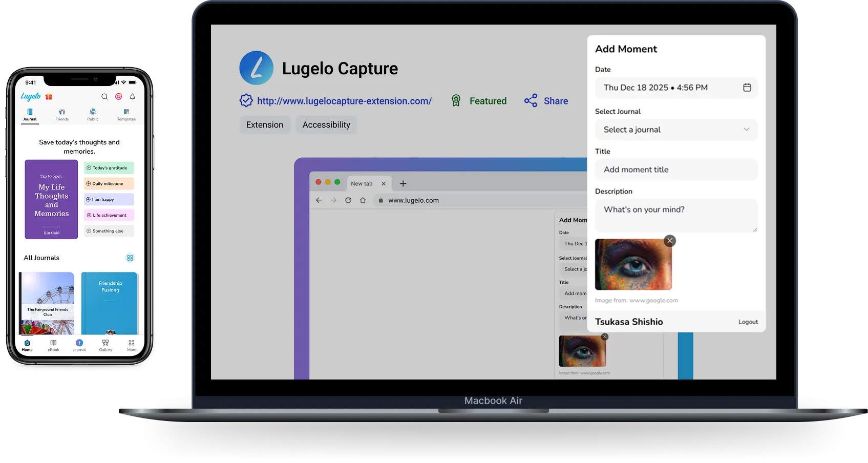Go back in the mock browser
This screenshot has width=868, height=463.
319,200
